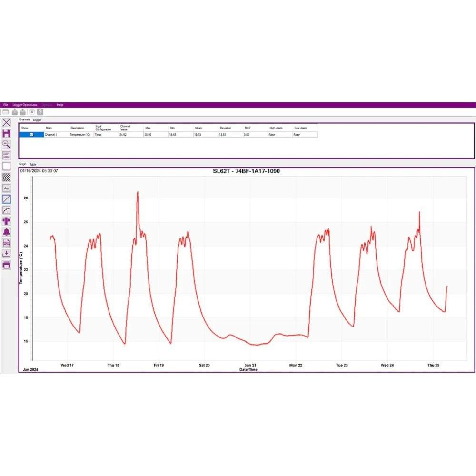Click the printer icon in sidebar
This screenshot has width=476, height=476.
[6, 265]
